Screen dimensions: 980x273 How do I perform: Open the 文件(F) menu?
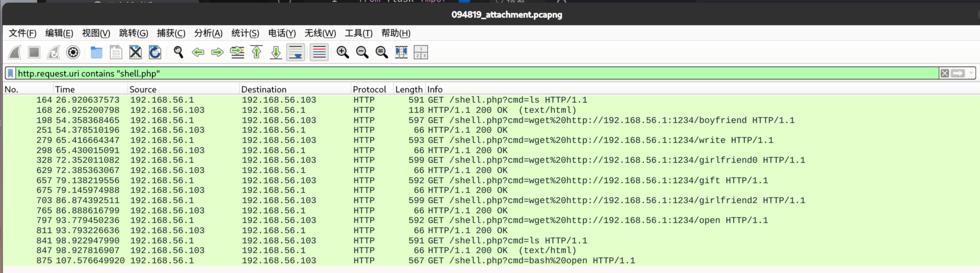(23, 33)
